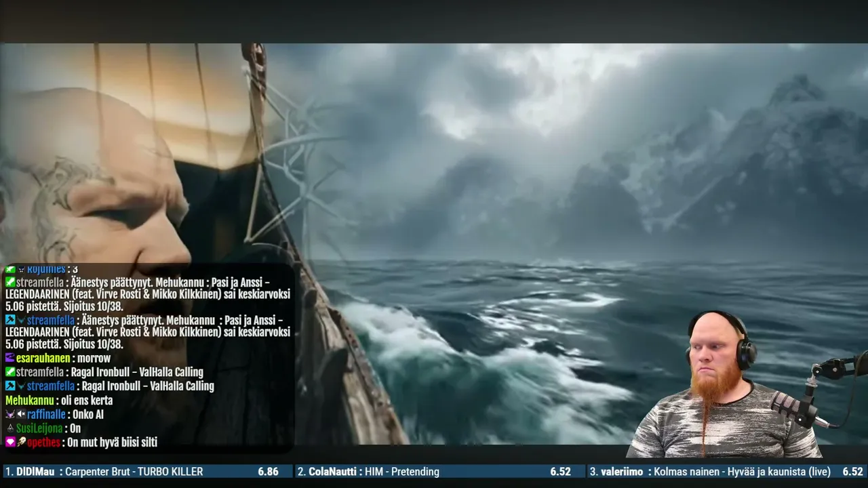Click the green sword badge on grey streamfella's Ragal Ironbull message
The height and width of the screenshot is (488, 868).
tap(9, 372)
